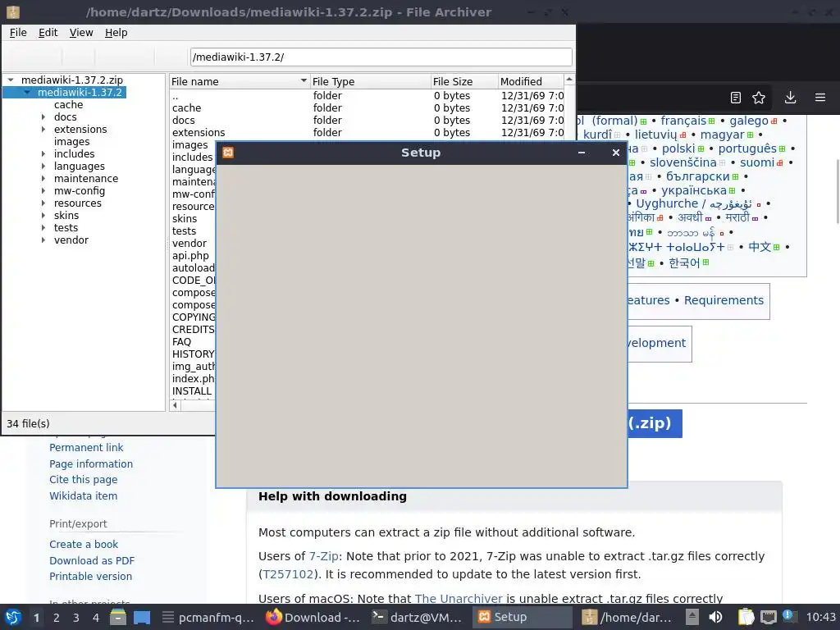Switch to virtual desktop 2
The width and height of the screenshot is (840, 630).
click(57, 618)
